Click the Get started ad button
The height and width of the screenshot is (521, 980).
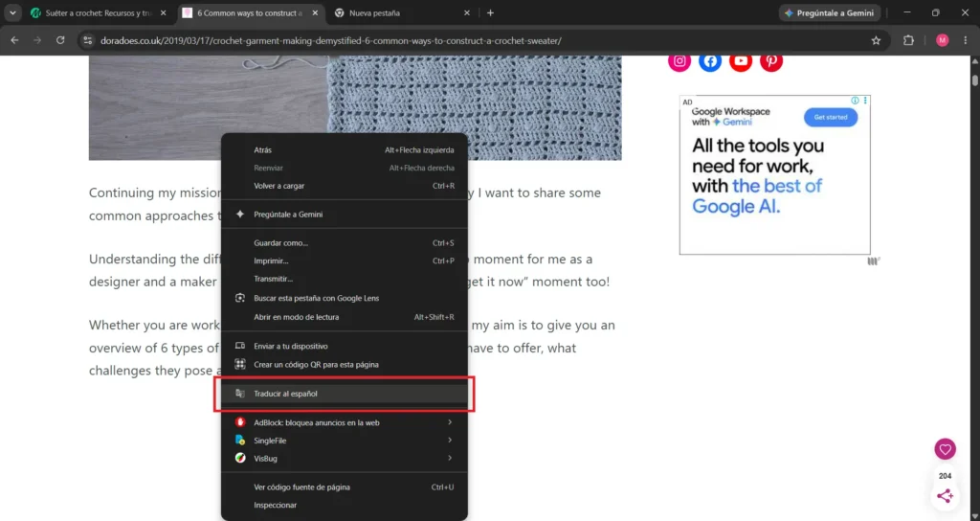pos(831,117)
